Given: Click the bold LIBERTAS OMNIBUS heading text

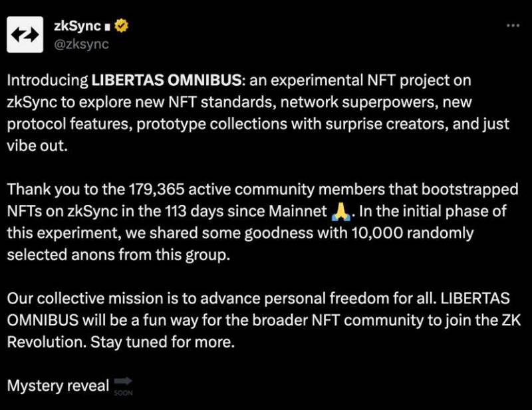Looking at the screenshot, I should (166, 81).
